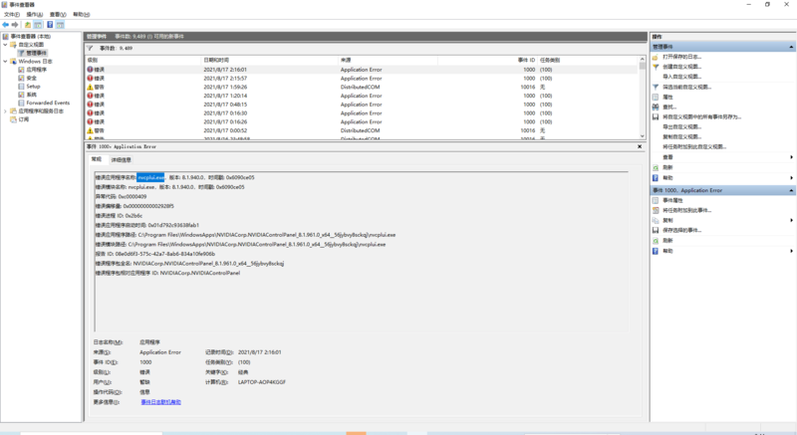This screenshot has width=797, height=435.
Task: Click the 事件 ID column header
Action: pos(526,60)
